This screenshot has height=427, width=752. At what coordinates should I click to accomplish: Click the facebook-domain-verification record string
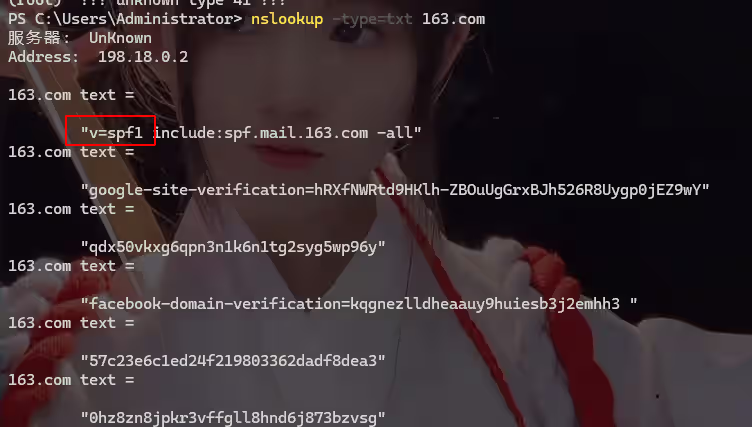359,304
